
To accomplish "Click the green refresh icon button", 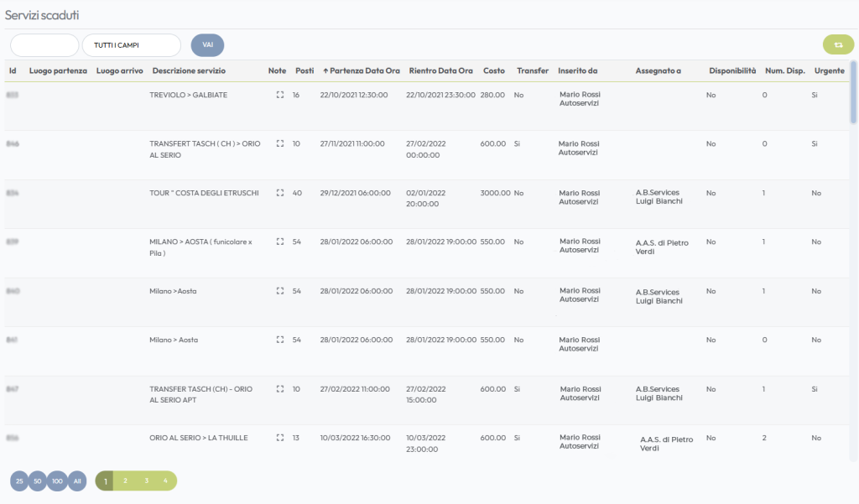I will pos(837,45).
